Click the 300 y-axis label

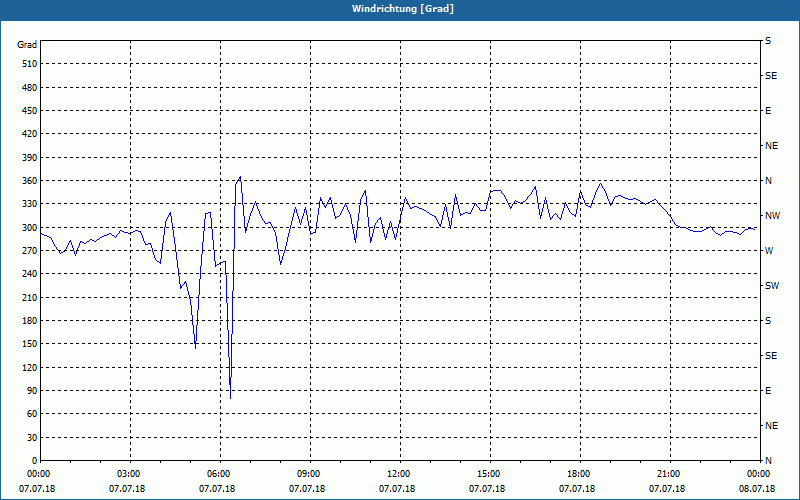click(x=30, y=228)
